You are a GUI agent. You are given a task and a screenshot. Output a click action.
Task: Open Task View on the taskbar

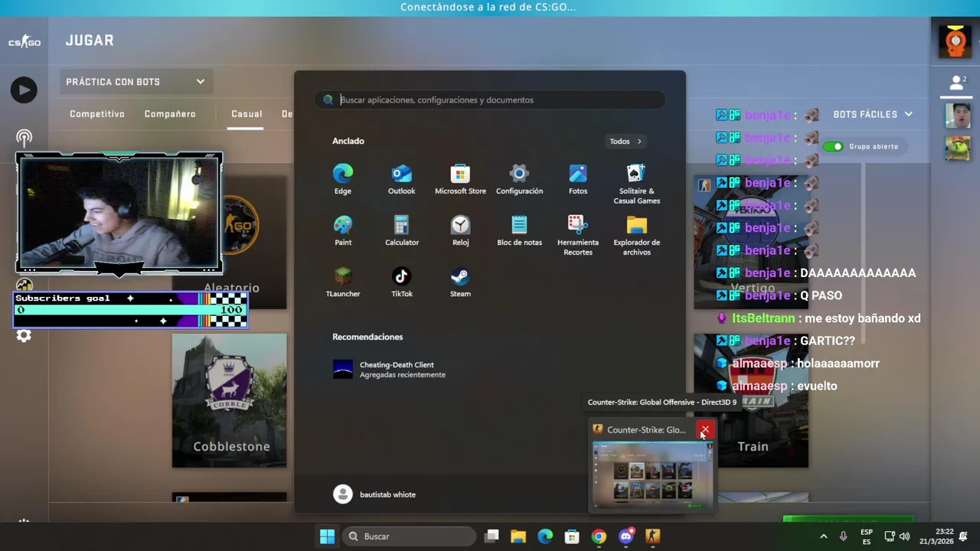492,536
